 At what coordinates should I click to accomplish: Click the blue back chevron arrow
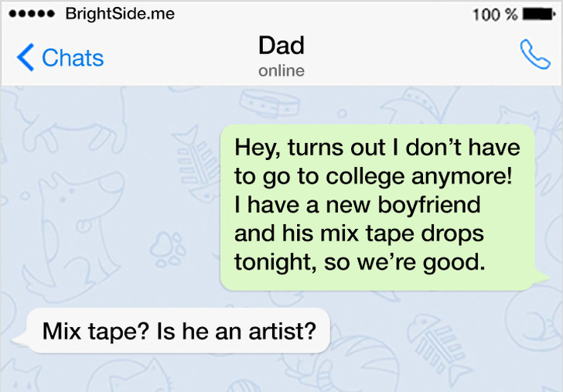(x=26, y=57)
